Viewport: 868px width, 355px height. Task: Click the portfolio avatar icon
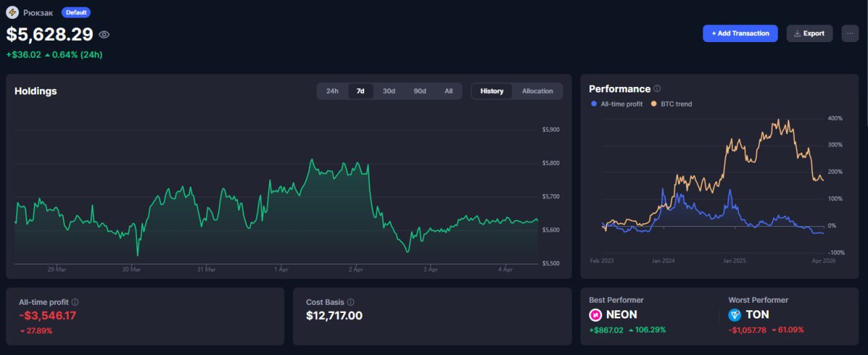click(12, 12)
